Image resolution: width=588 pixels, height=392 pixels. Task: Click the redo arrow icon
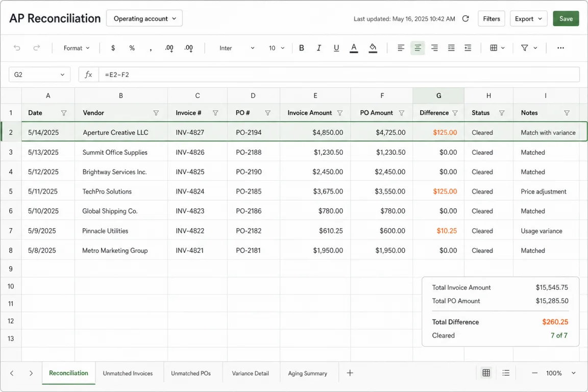36,48
